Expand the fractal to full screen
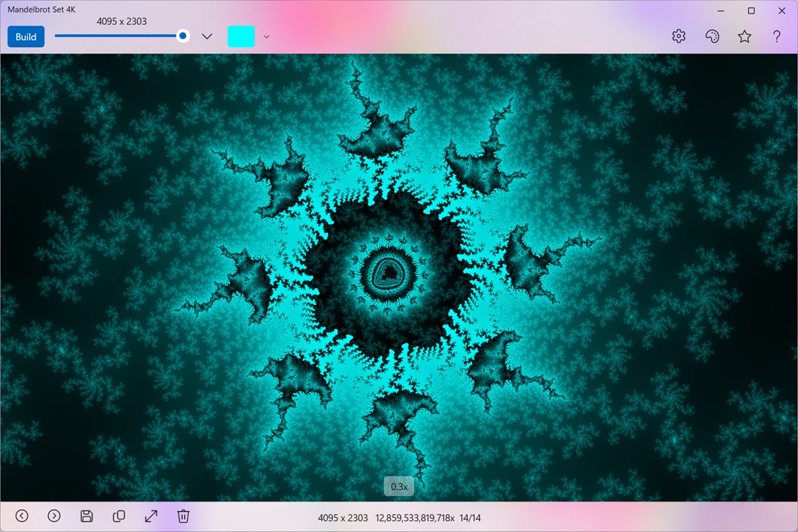798x532 pixels. coord(151,516)
